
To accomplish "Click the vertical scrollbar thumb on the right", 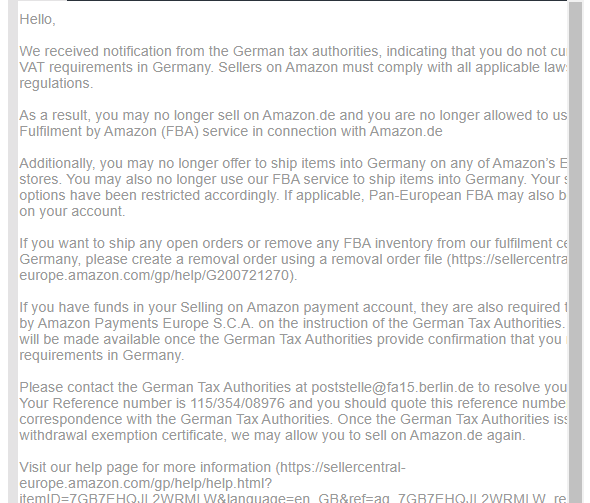I will point(575,252).
